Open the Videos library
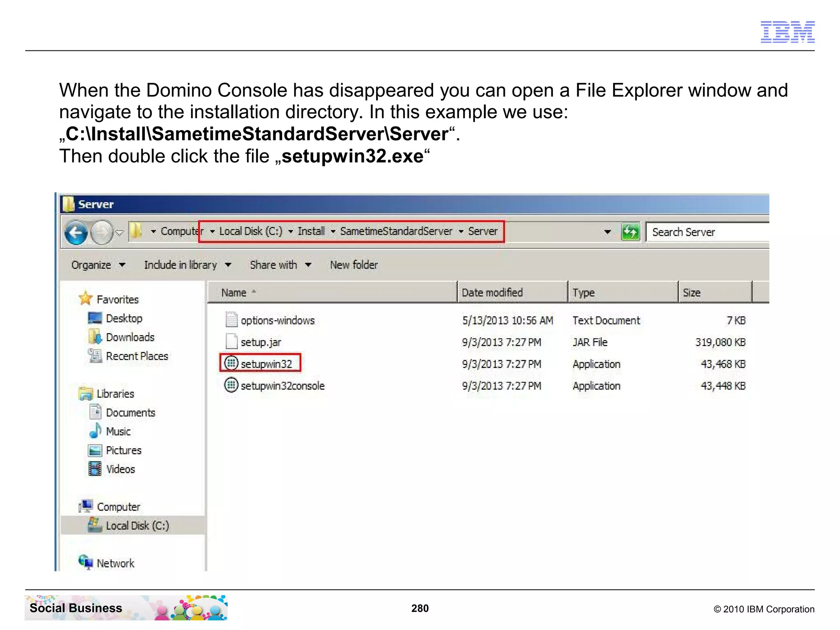 (x=120, y=470)
